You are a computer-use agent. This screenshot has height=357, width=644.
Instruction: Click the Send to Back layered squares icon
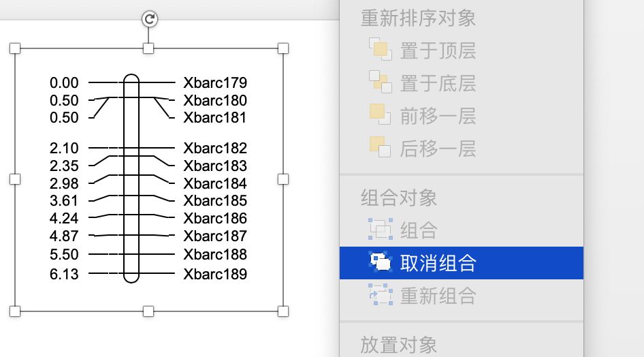pyautogui.click(x=381, y=82)
